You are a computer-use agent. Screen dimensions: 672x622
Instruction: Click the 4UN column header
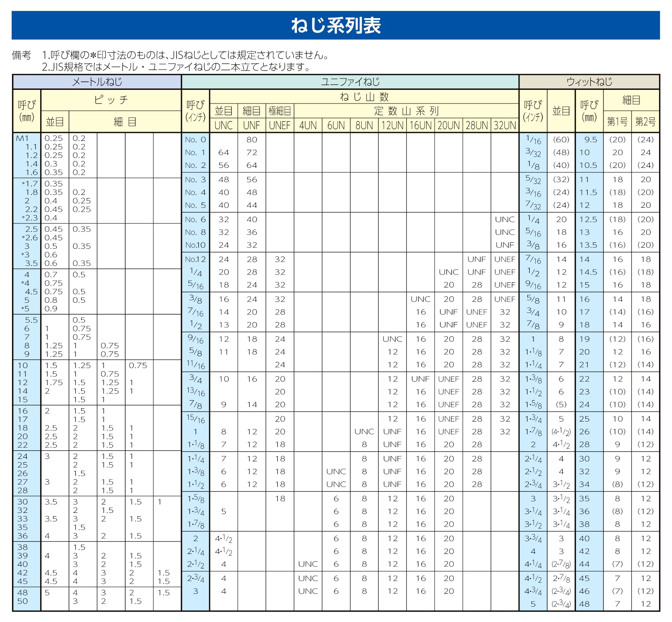pos(308,125)
